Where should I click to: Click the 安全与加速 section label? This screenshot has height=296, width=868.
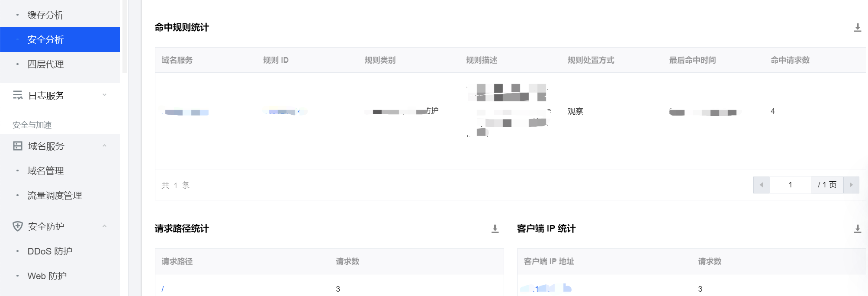pos(32,125)
